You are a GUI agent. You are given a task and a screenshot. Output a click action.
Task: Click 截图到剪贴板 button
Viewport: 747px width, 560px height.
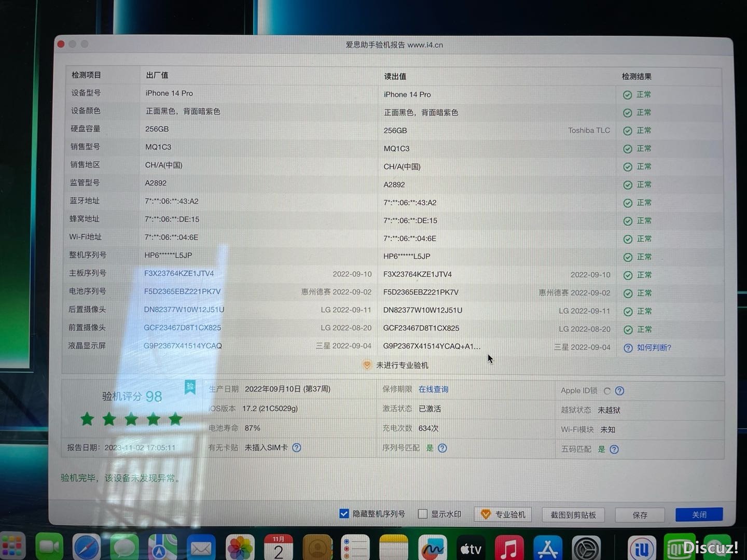click(573, 515)
